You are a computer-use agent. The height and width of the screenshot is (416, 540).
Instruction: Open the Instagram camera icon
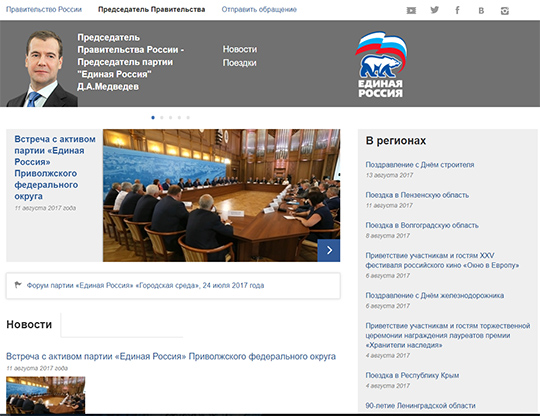point(505,11)
